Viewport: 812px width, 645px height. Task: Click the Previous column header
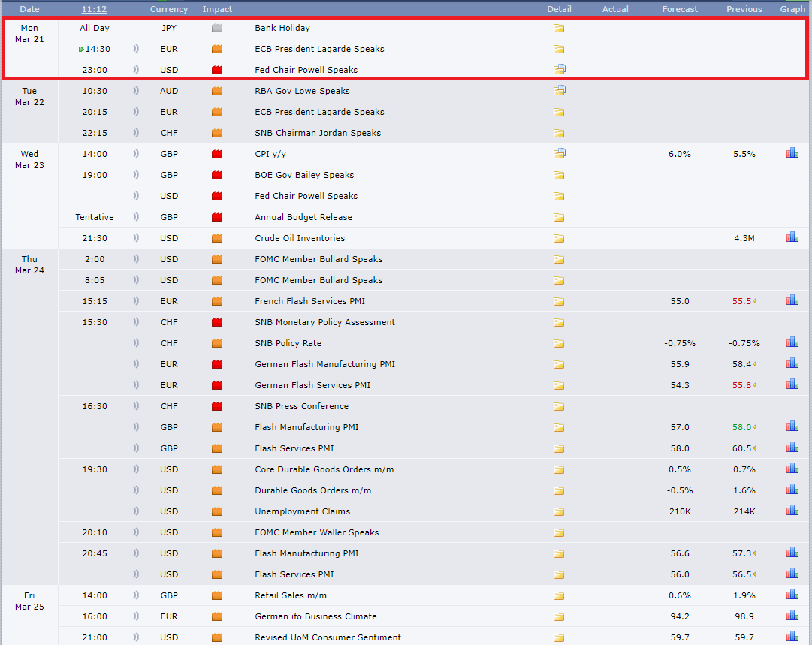tap(744, 9)
